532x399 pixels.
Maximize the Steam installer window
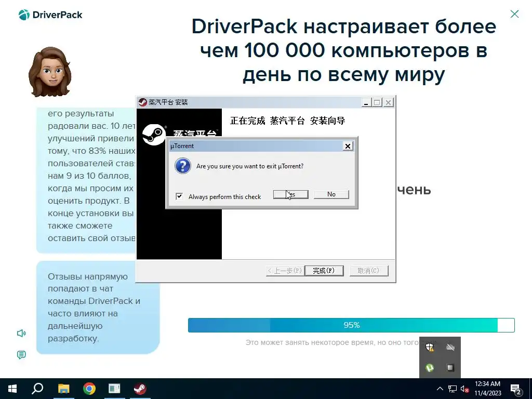[x=377, y=102]
